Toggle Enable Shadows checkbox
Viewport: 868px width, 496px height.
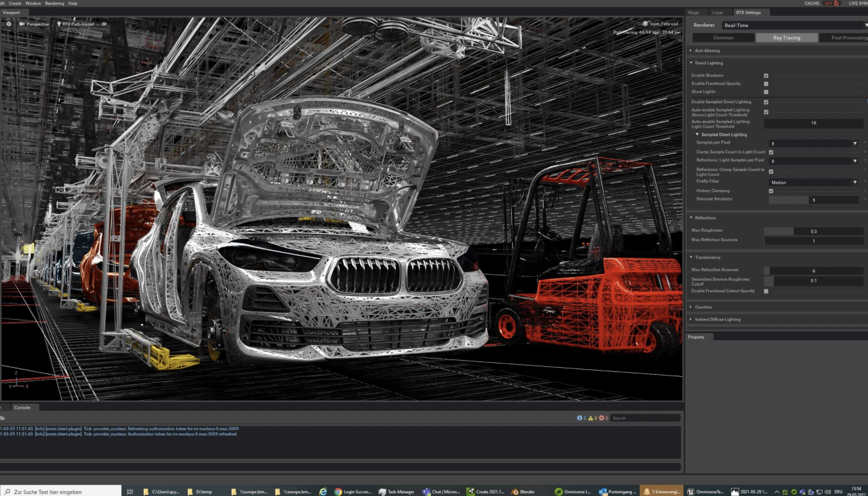coord(766,76)
